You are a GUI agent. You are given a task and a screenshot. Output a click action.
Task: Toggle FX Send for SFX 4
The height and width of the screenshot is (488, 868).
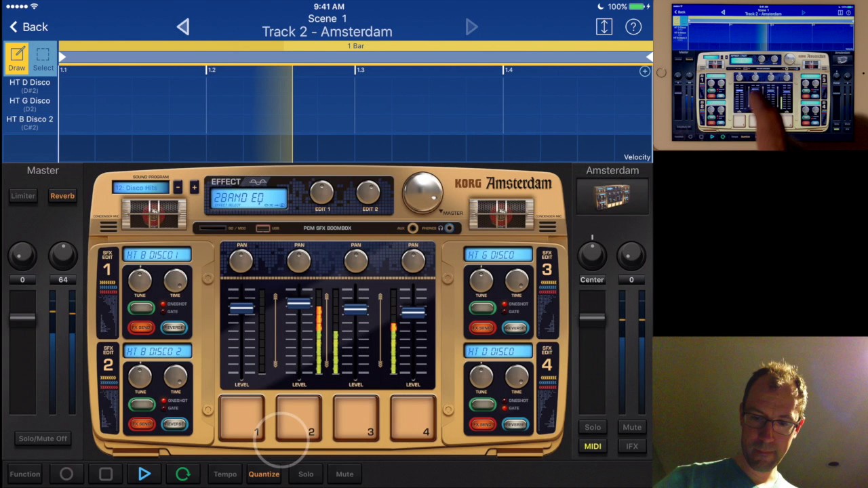(482, 424)
